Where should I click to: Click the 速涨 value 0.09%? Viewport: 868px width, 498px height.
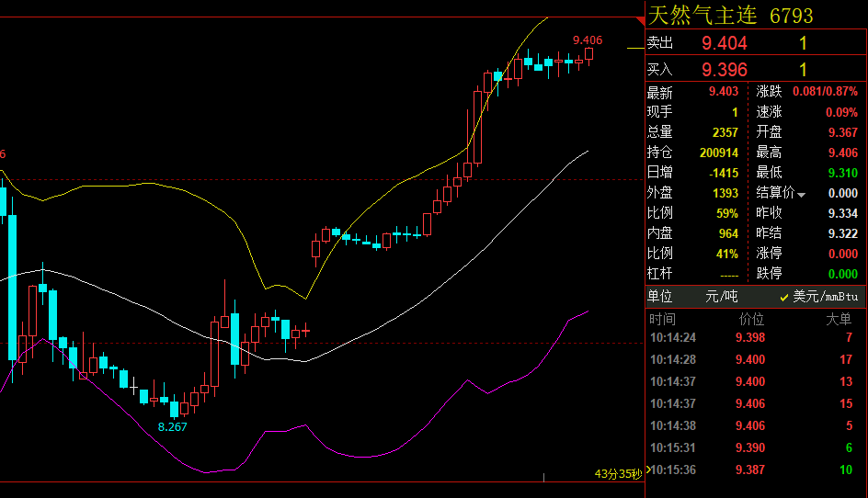pos(841,112)
